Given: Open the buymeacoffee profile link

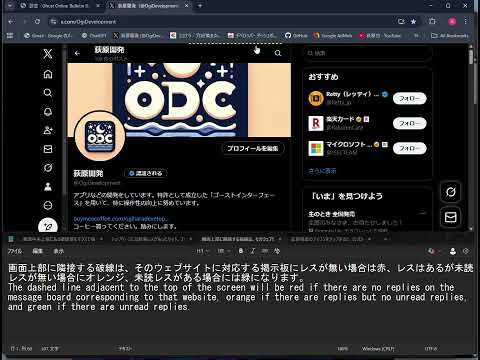Looking at the screenshot, I should pos(120,219).
